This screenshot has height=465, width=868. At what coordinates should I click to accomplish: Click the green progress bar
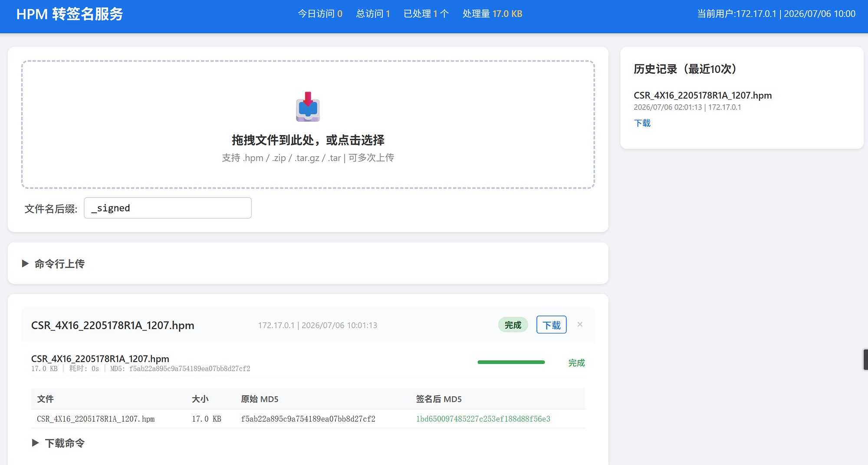pos(511,362)
